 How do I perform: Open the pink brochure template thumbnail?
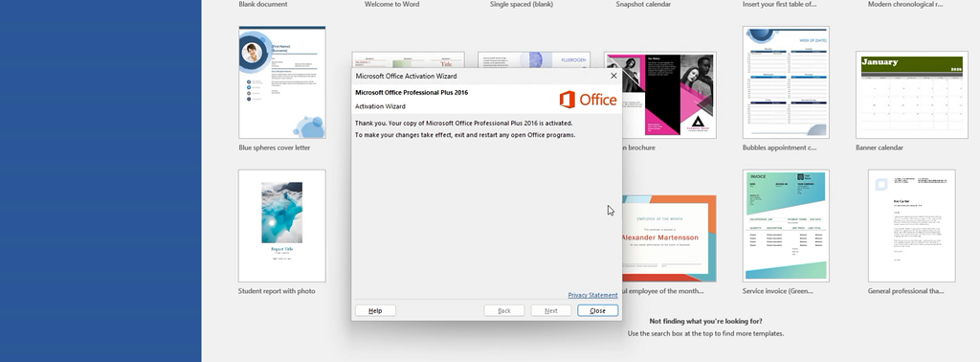pos(669,95)
